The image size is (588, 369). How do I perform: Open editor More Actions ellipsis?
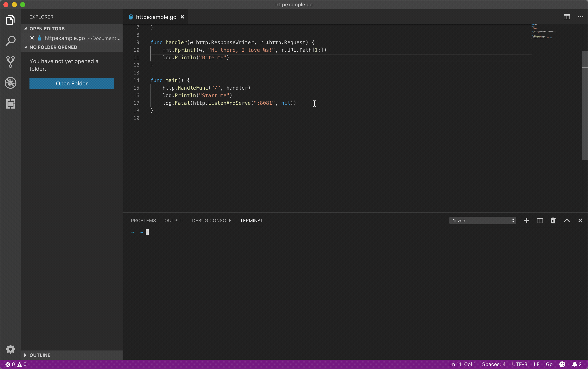(x=580, y=17)
